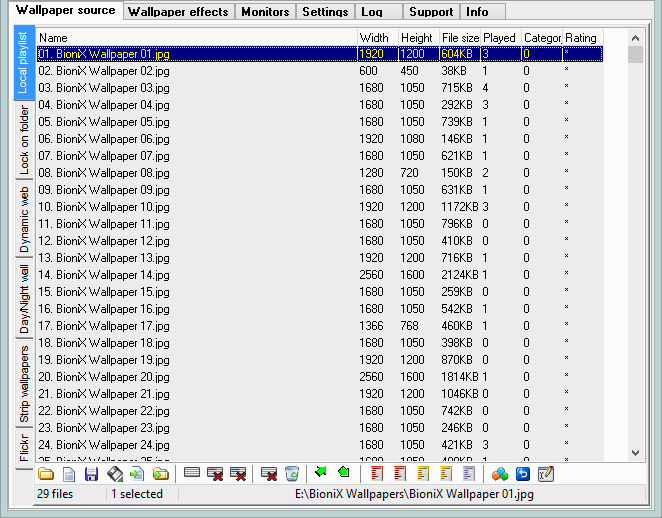This screenshot has height=518, width=662.
Task: Select 14. BioniX Wallpaper 14.jpg
Action: (320, 275)
